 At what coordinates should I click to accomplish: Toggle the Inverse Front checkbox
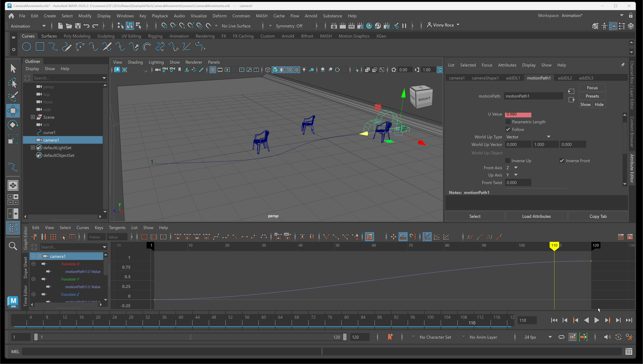562,160
